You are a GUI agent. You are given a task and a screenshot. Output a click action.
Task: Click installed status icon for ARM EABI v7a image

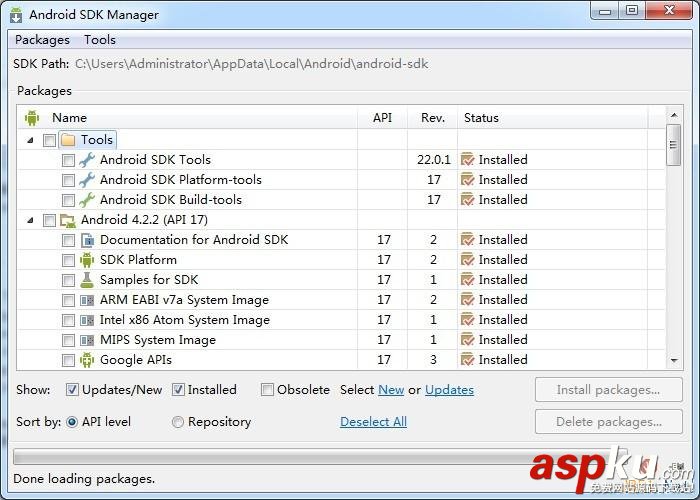point(467,300)
